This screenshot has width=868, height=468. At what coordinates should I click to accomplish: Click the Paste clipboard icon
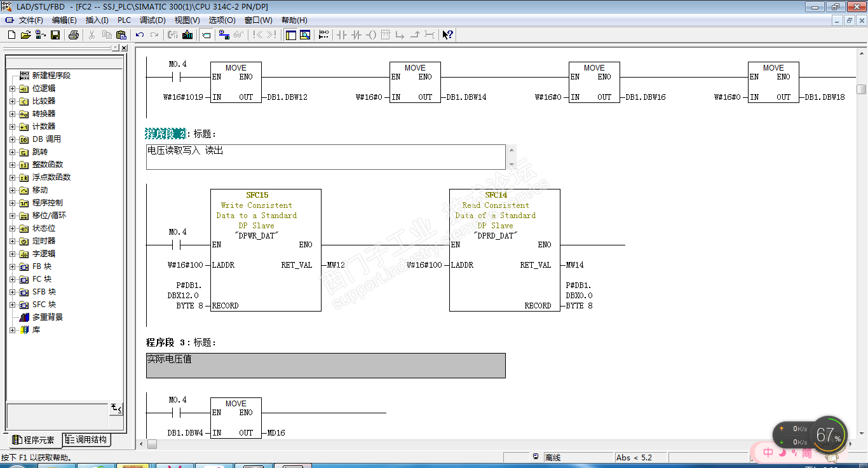121,35
